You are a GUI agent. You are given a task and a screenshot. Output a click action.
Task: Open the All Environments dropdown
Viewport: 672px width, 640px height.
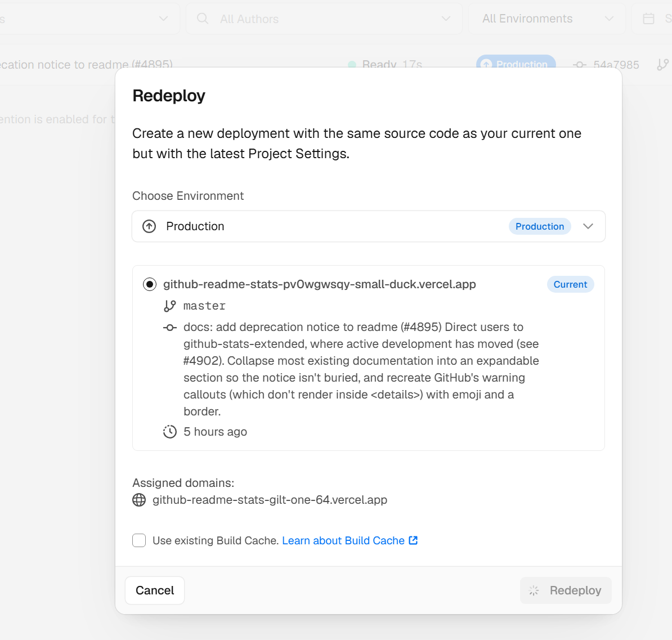(547, 19)
